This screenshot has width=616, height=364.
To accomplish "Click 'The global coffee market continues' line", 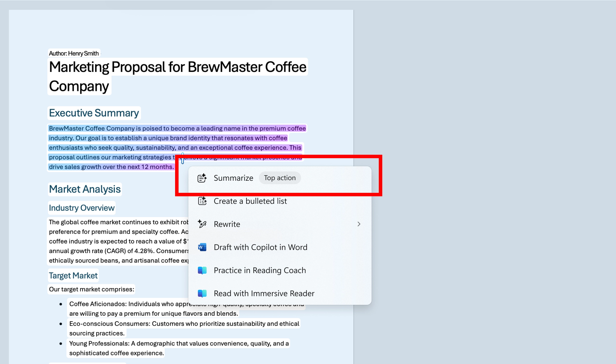I will click(118, 222).
